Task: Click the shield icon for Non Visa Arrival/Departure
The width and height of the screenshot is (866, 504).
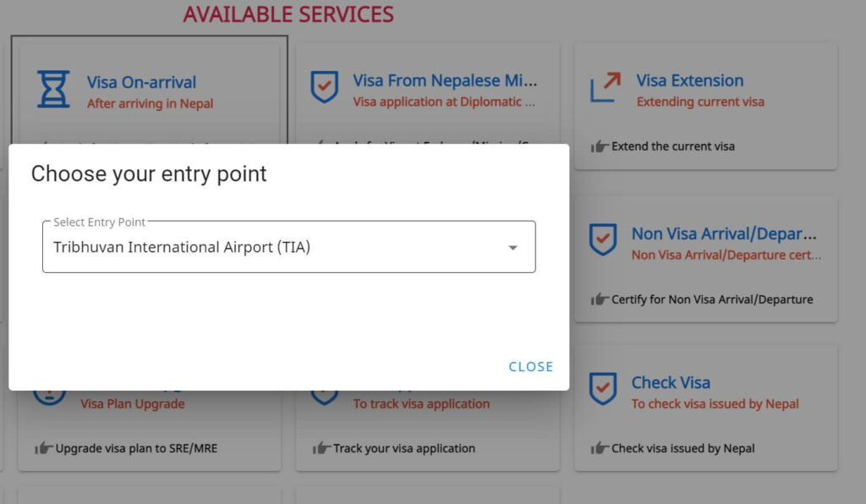Action: point(602,239)
